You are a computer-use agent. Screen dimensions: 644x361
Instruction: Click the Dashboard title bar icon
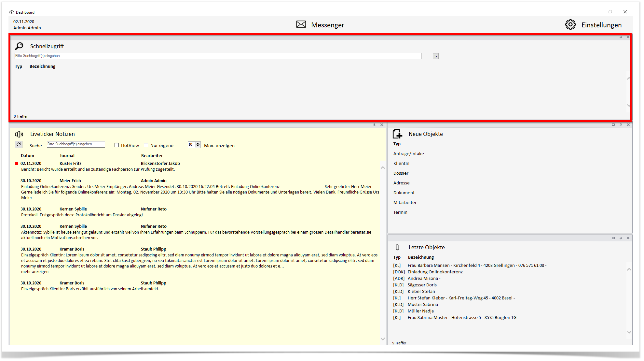point(12,12)
